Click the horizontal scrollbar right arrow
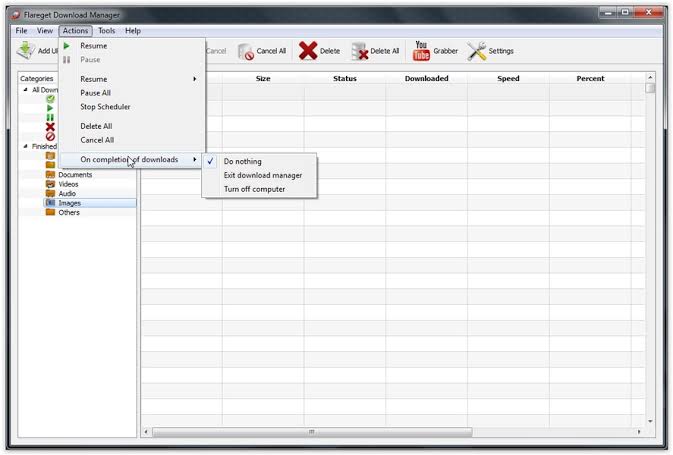Image resolution: width=673 pixels, height=455 pixels. (639, 432)
